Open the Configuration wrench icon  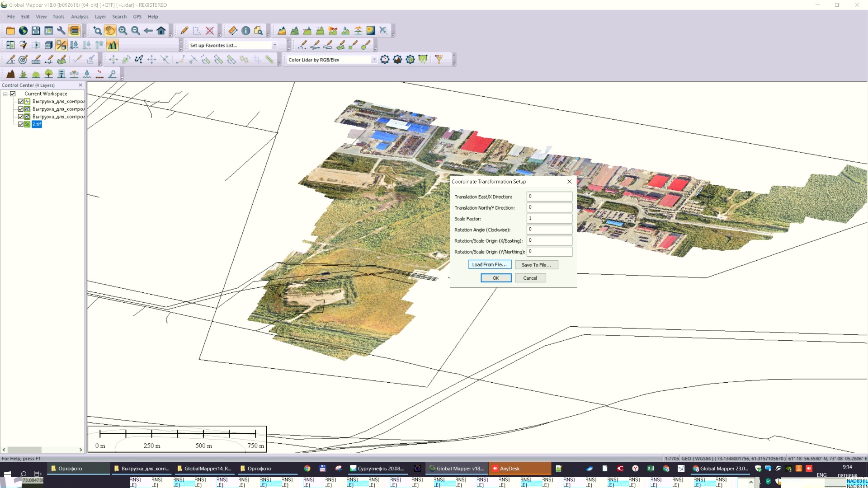pyautogui.click(x=61, y=31)
